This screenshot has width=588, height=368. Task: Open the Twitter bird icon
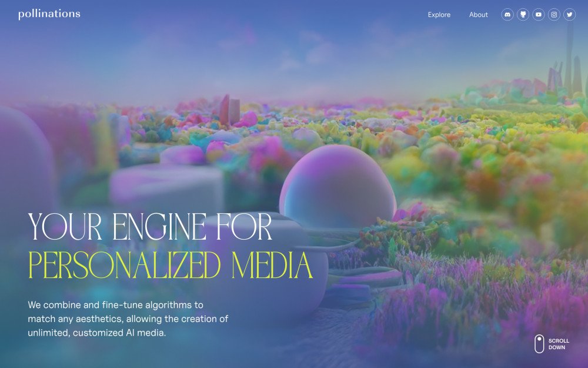(x=569, y=15)
